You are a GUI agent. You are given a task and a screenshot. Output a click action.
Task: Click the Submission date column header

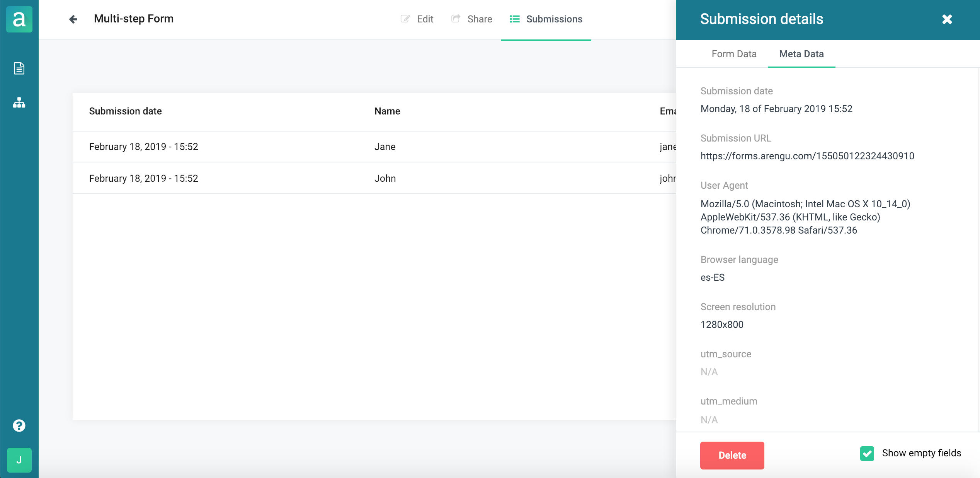[x=125, y=111]
